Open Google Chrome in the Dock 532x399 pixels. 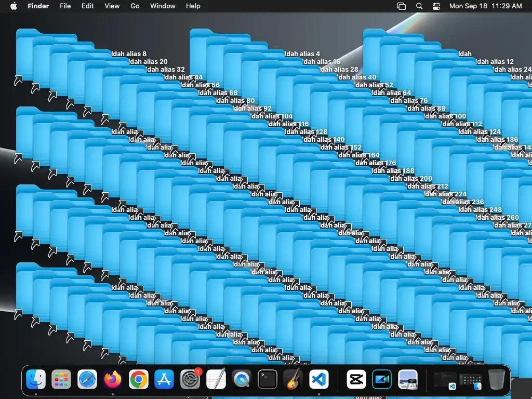coord(138,379)
